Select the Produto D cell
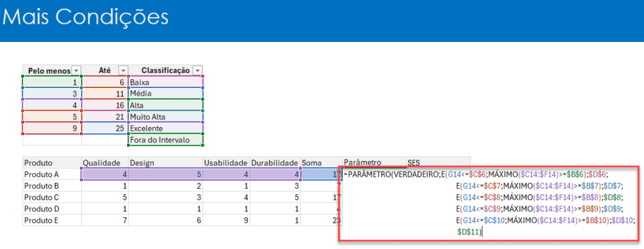Viewport: 644px width, 249px height. [x=52, y=209]
